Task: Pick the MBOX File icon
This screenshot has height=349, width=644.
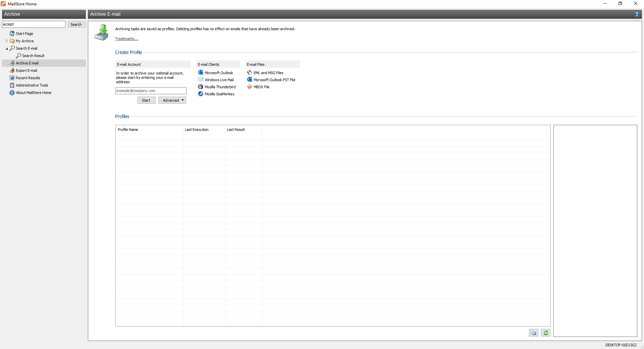Action: 250,87
